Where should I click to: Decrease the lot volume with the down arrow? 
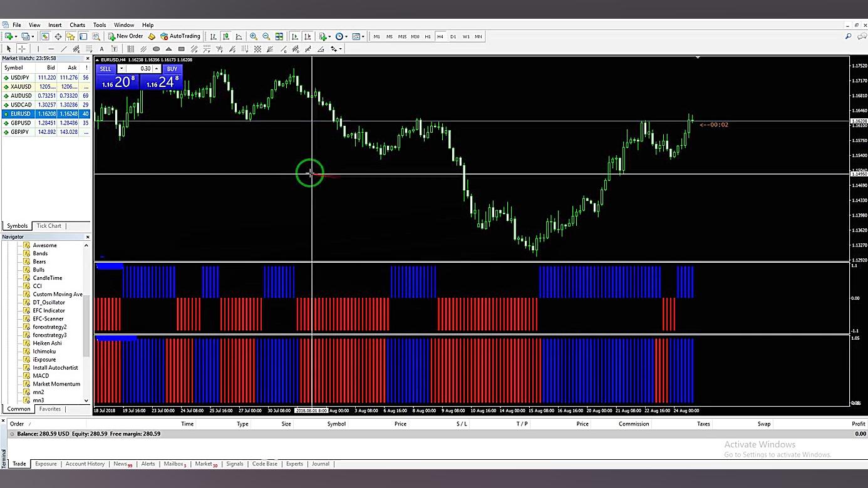click(x=121, y=69)
